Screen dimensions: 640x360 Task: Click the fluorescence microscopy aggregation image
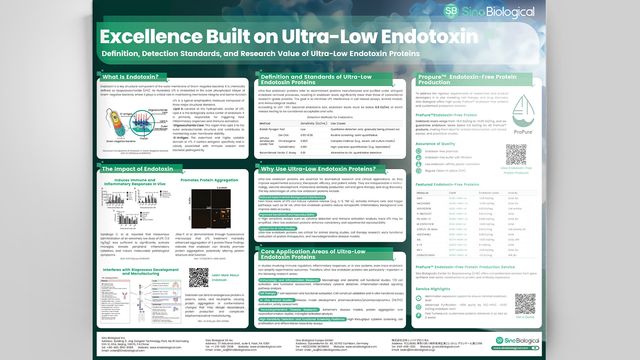211,208
